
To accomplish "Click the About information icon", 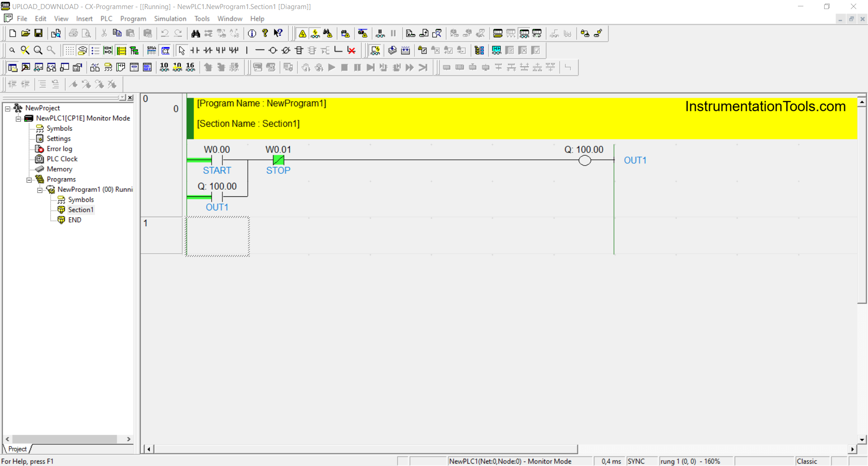I will tap(252, 33).
